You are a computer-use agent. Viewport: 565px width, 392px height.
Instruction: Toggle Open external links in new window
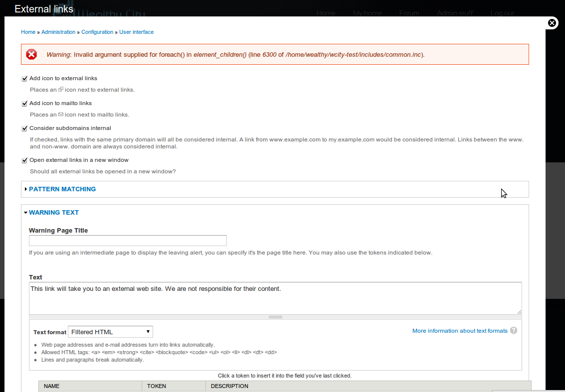pyautogui.click(x=24, y=160)
